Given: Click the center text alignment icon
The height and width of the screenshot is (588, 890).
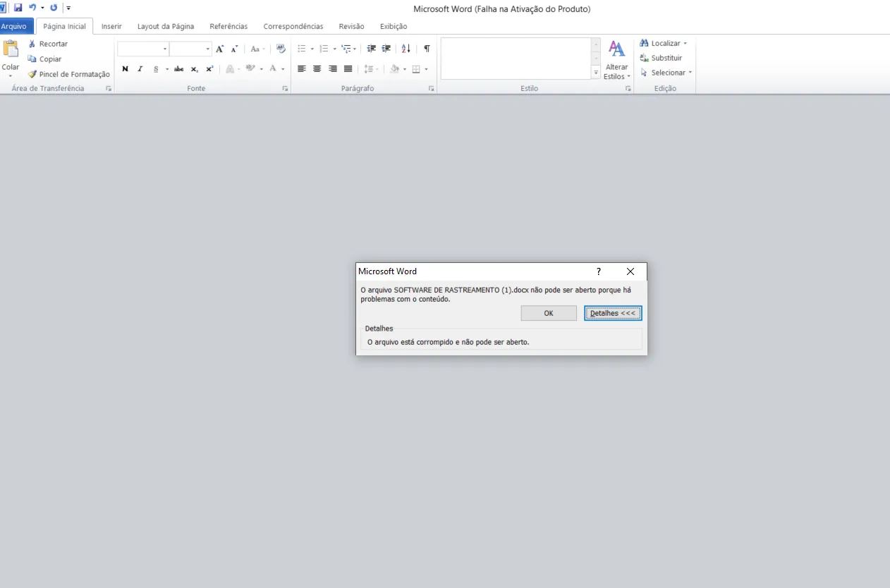Looking at the screenshot, I should 317,69.
